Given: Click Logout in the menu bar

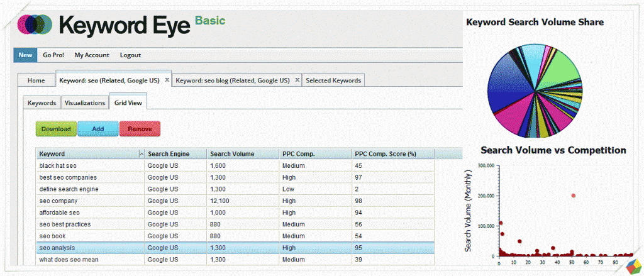Looking at the screenshot, I should 131,55.
